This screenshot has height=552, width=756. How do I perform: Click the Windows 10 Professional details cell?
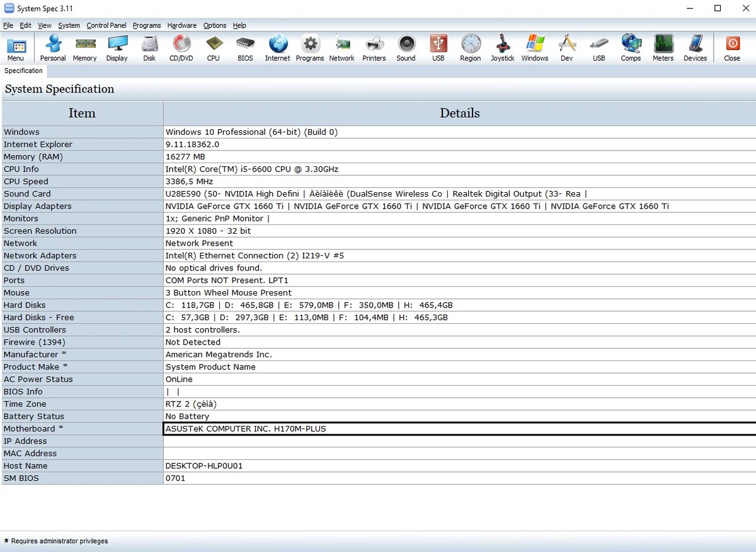pos(460,132)
